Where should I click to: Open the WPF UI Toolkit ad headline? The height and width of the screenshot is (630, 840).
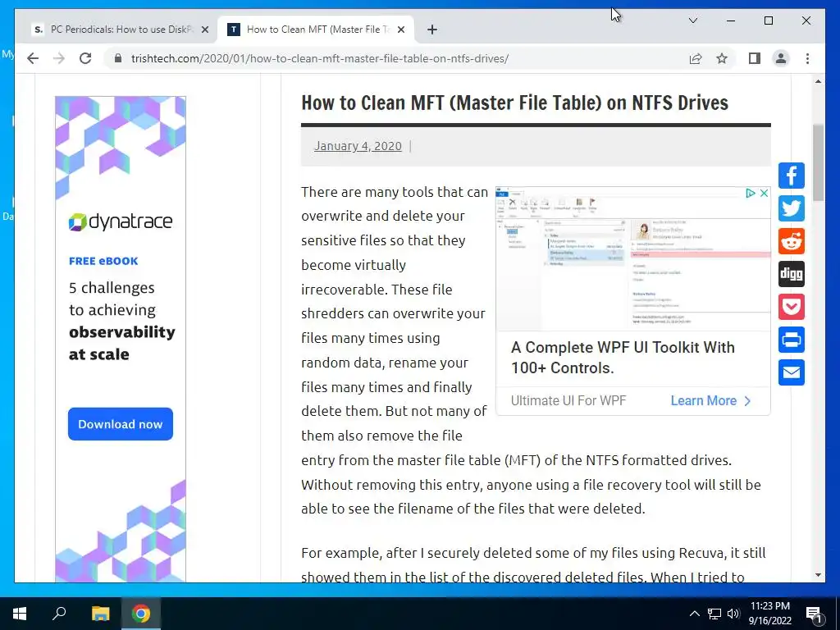[623, 358]
